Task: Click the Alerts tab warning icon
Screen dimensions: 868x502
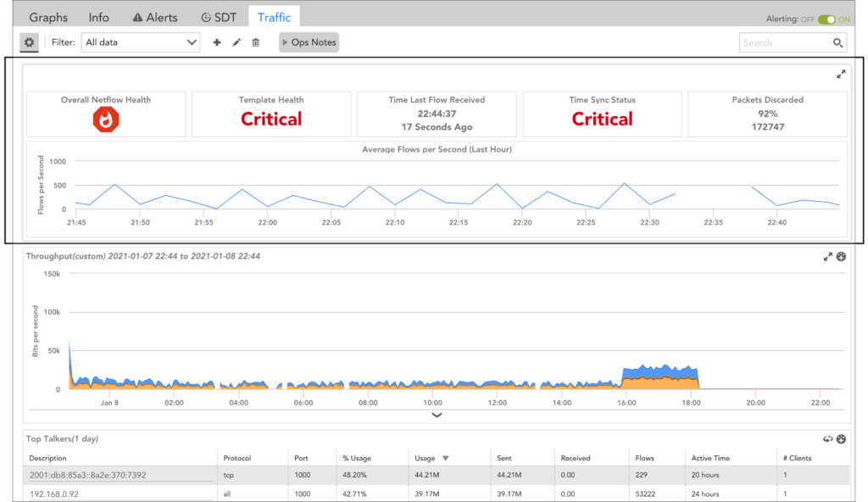Action: (x=137, y=18)
